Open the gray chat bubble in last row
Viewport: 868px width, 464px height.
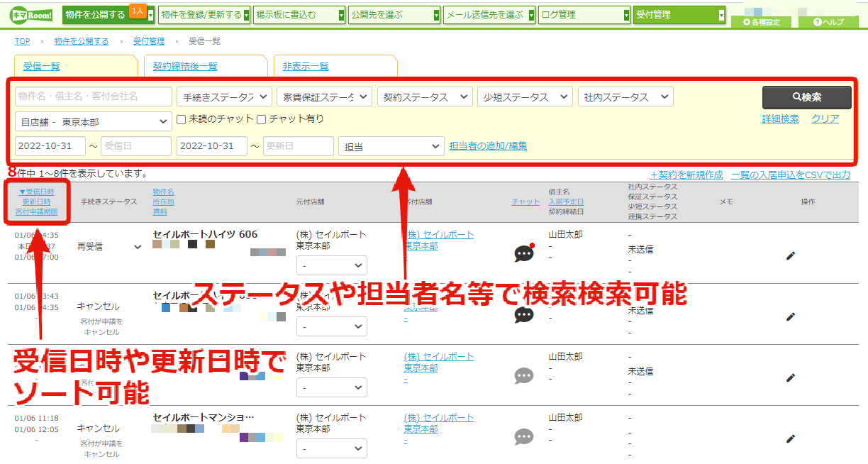(x=524, y=436)
